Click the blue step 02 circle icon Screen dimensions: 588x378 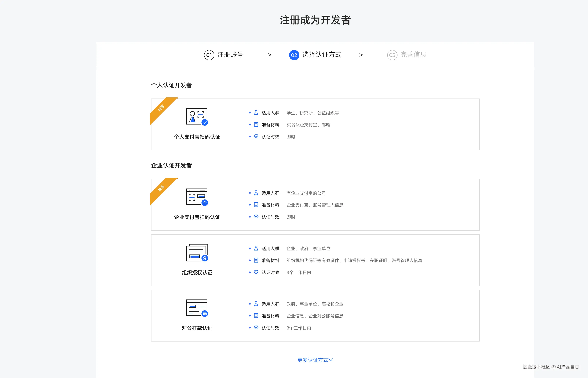294,55
